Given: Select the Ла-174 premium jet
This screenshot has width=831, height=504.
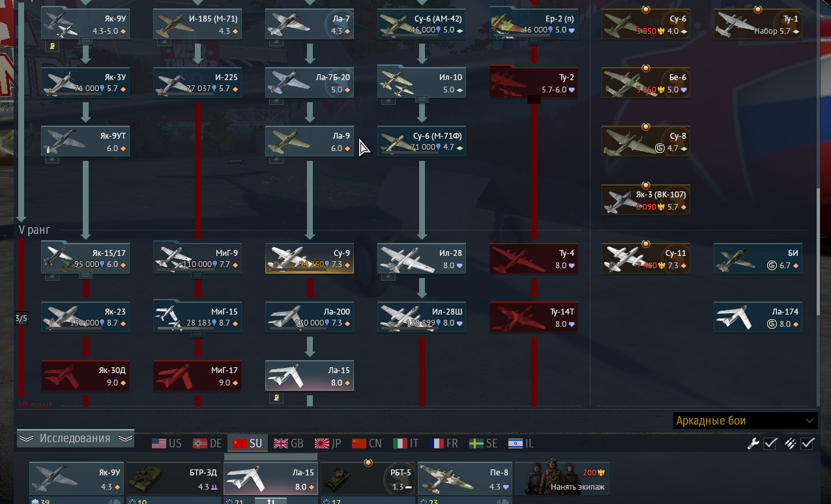Looking at the screenshot, I should click(758, 316).
